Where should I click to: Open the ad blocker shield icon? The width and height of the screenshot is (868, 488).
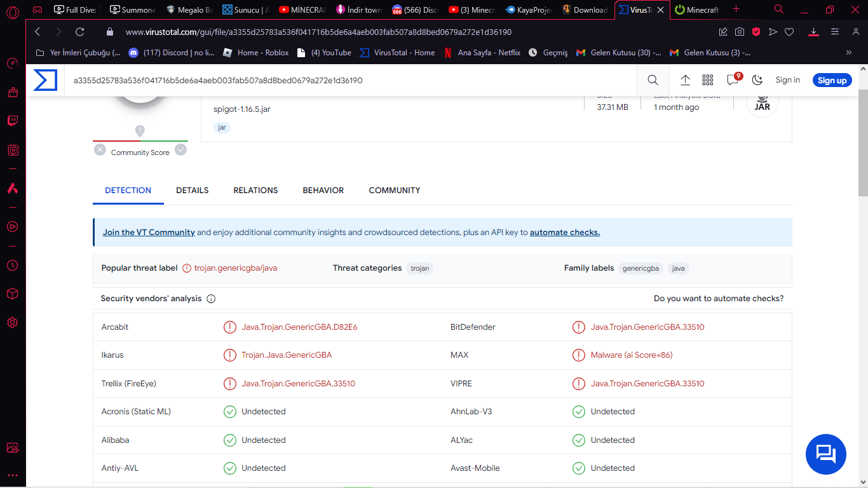pyautogui.click(x=756, y=32)
